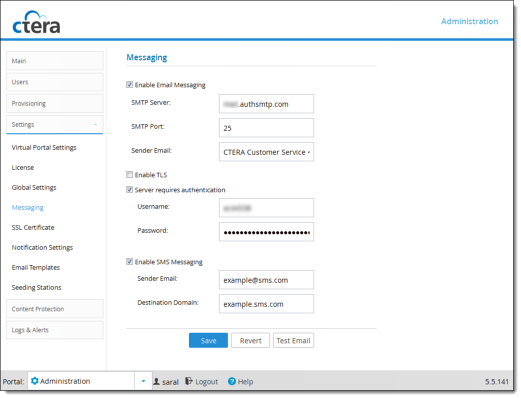The width and height of the screenshot is (521, 398).
Task: Open the Provisioning section
Action: coord(55,103)
